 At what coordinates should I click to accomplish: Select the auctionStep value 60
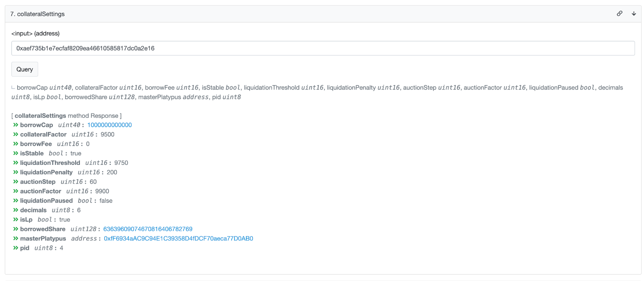click(x=93, y=182)
